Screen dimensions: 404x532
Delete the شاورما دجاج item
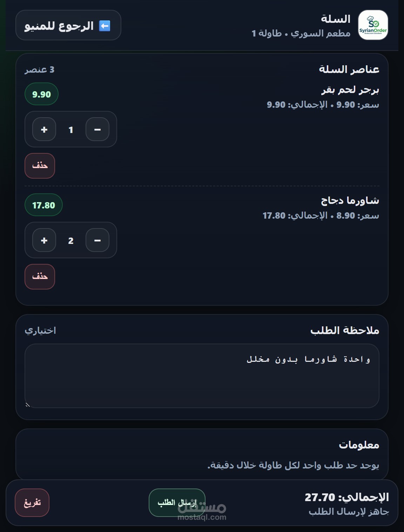tap(40, 277)
